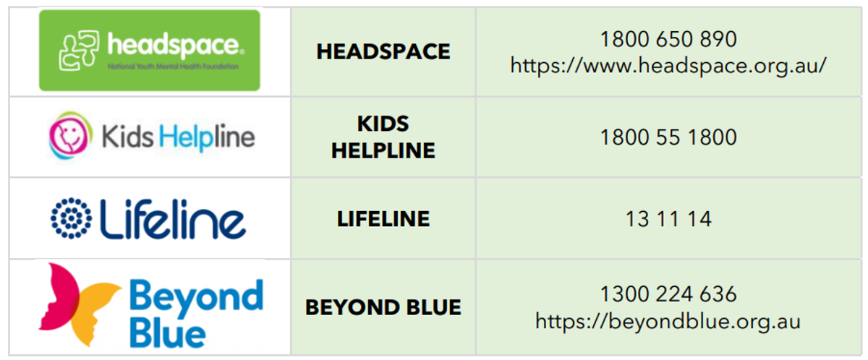The height and width of the screenshot is (360, 868).
Task: Click Beyond Blue number 1300 224 636
Action: [x=668, y=294]
